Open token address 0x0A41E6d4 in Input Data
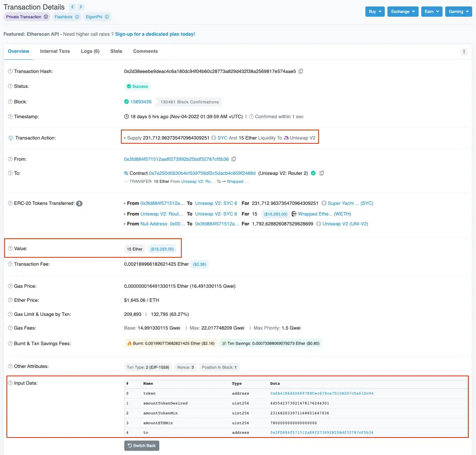 322,393
